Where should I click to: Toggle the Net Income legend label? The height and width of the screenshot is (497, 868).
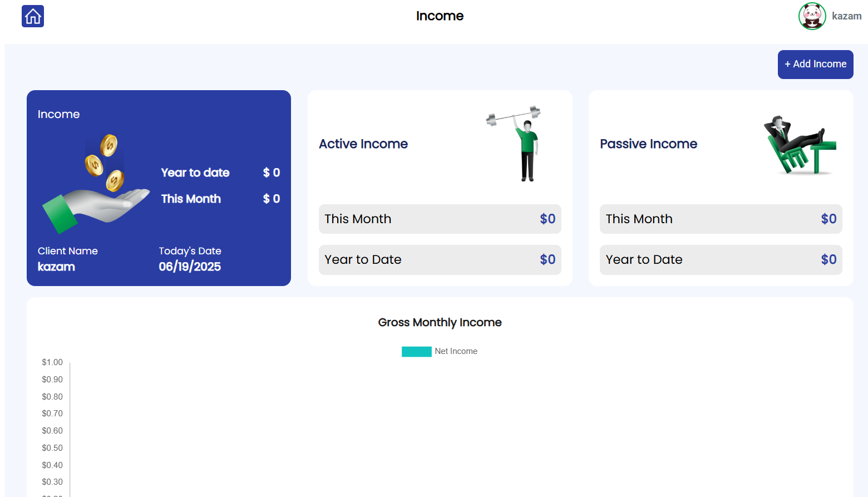(456, 351)
